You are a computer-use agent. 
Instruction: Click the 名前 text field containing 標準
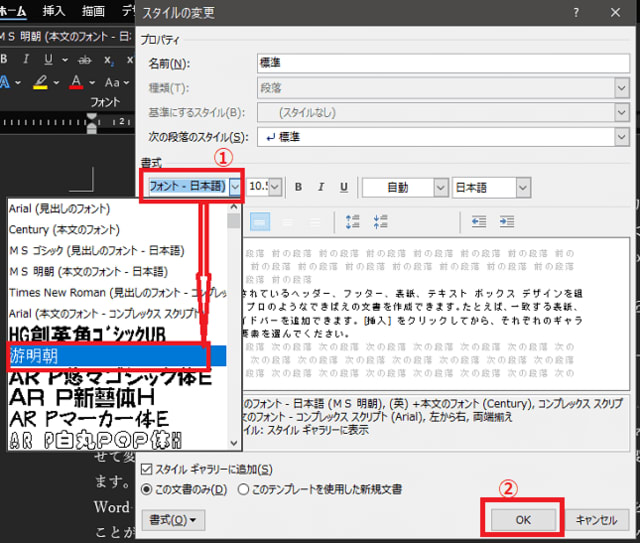[x=438, y=64]
